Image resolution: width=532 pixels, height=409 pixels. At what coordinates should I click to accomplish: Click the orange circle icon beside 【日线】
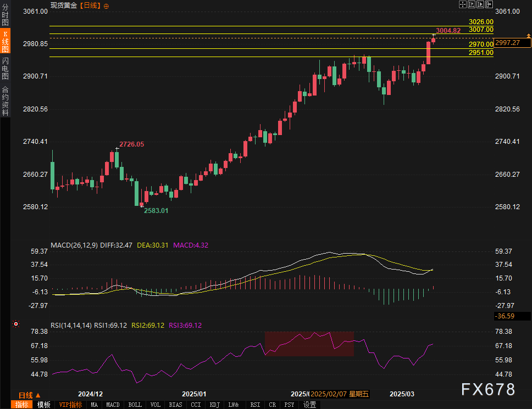coord(106,5)
